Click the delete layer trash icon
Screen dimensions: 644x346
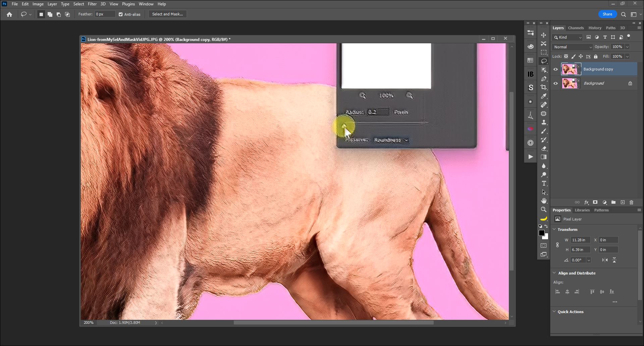[x=631, y=202]
